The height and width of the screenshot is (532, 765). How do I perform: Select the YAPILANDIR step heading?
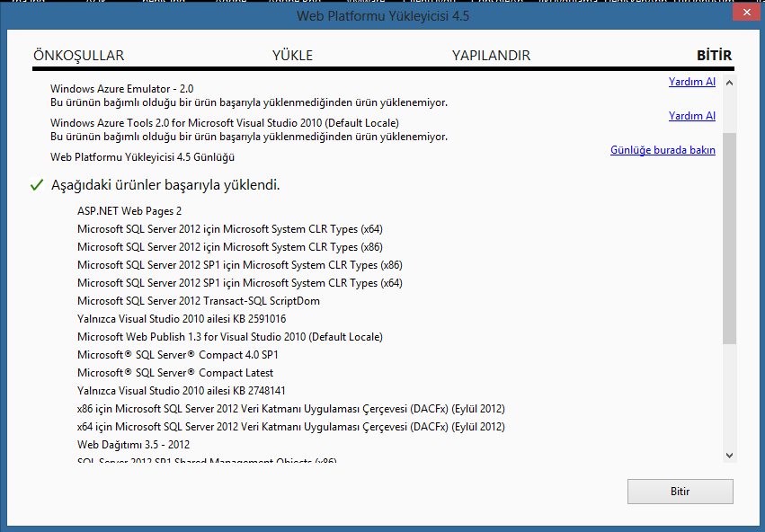coord(491,56)
